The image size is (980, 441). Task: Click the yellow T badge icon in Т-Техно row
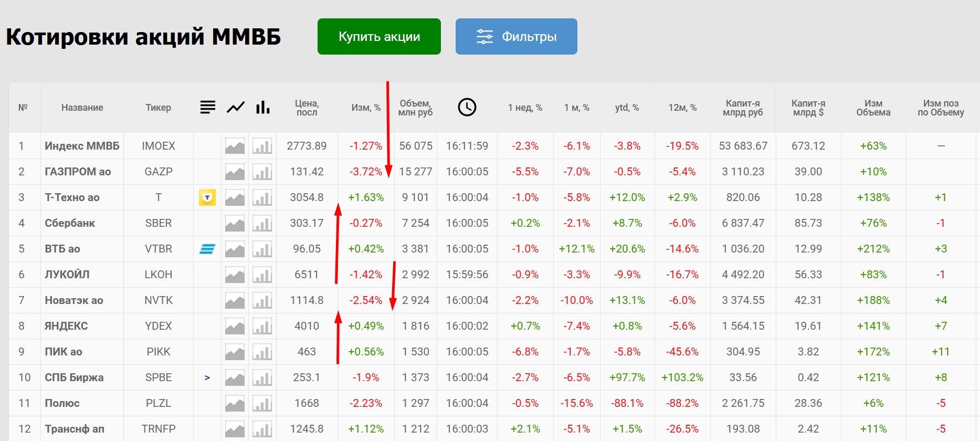pyautogui.click(x=207, y=197)
